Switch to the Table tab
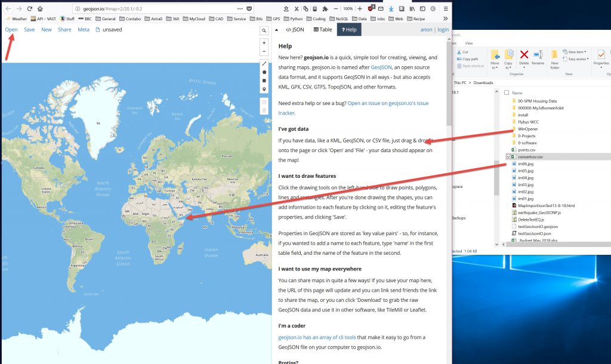Screen dimensions: 611x364 click(x=323, y=29)
